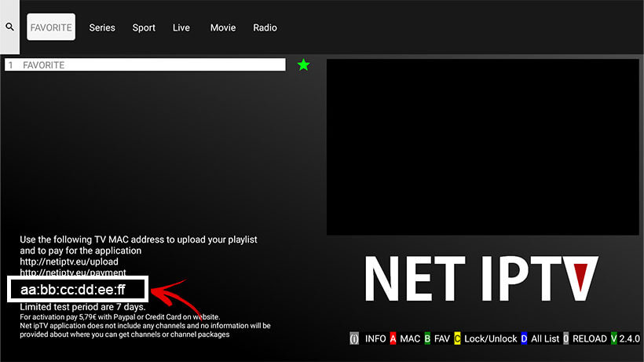Screen dimensions: 644x362
Task: Open the Sport category tab
Action: (144, 28)
